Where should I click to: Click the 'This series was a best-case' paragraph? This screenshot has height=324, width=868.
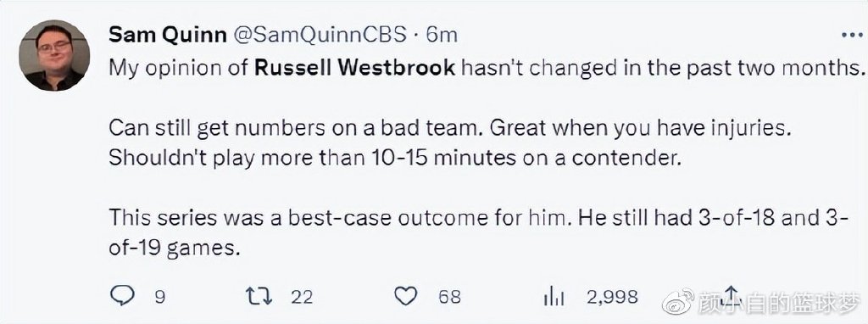point(470,233)
